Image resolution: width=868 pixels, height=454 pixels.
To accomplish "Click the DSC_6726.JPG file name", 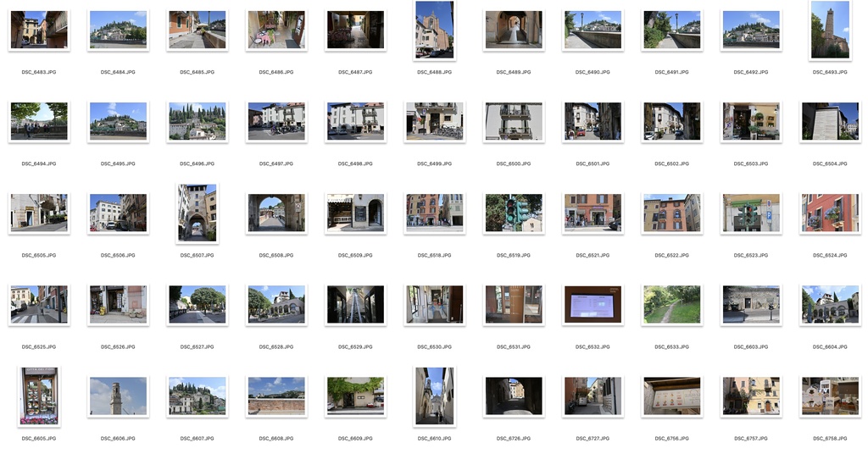I will pyautogui.click(x=514, y=439).
